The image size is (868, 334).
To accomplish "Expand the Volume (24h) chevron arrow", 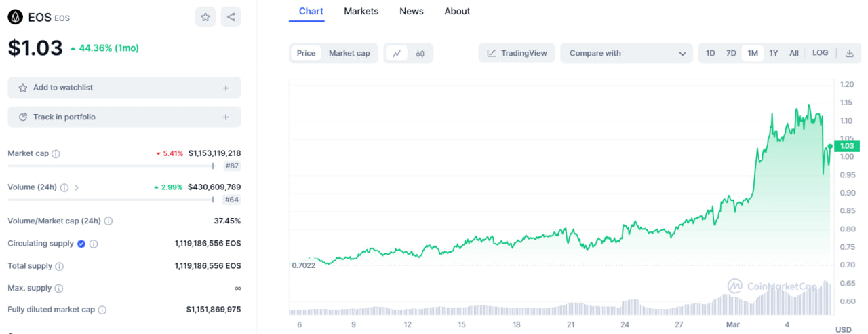I will point(77,187).
